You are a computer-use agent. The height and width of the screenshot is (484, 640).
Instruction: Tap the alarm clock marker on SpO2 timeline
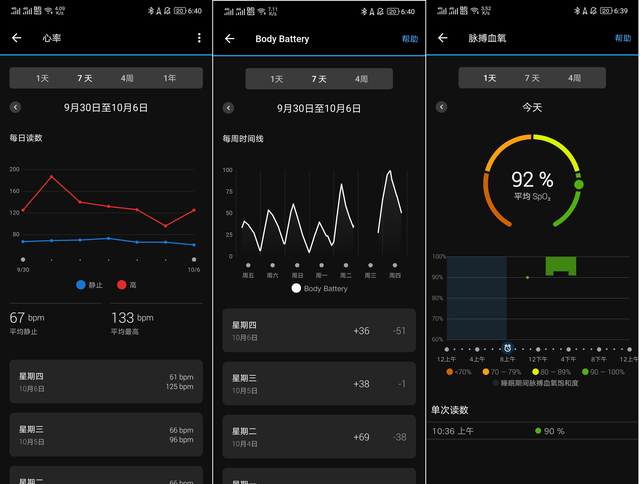click(x=507, y=349)
